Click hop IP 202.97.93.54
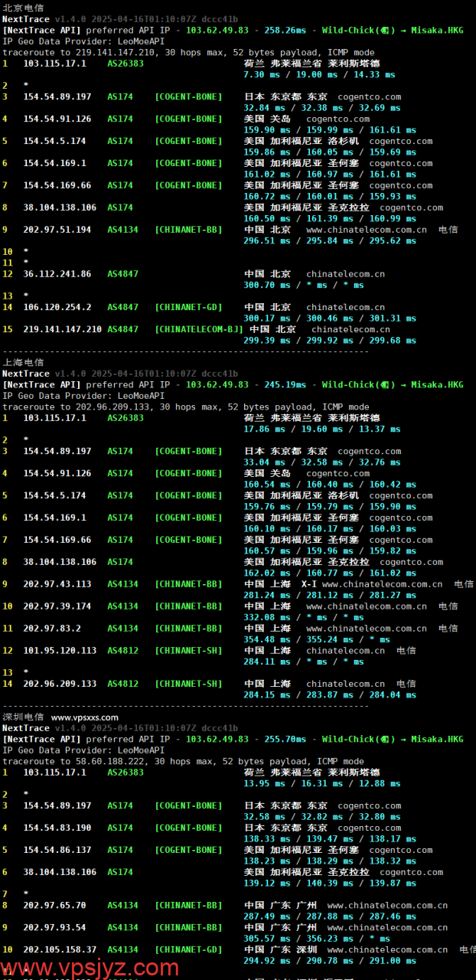 pyautogui.click(x=54, y=927)
